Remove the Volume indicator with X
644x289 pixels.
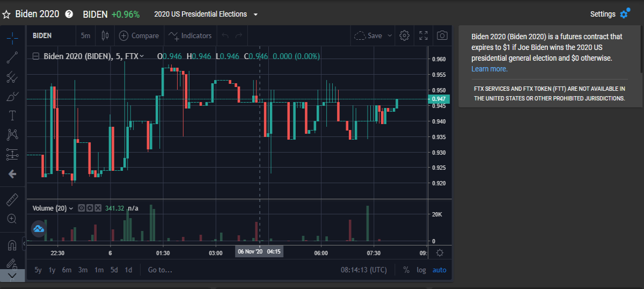click(x=98, y=208)
